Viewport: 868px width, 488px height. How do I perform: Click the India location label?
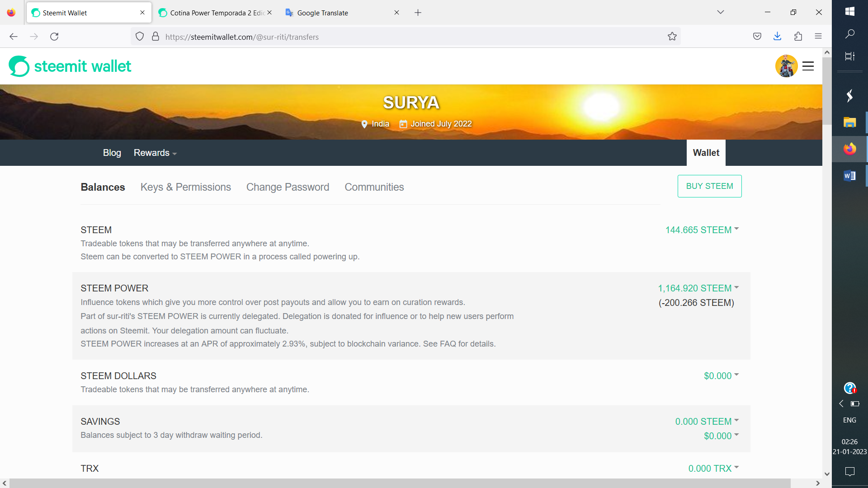point(380,124)
